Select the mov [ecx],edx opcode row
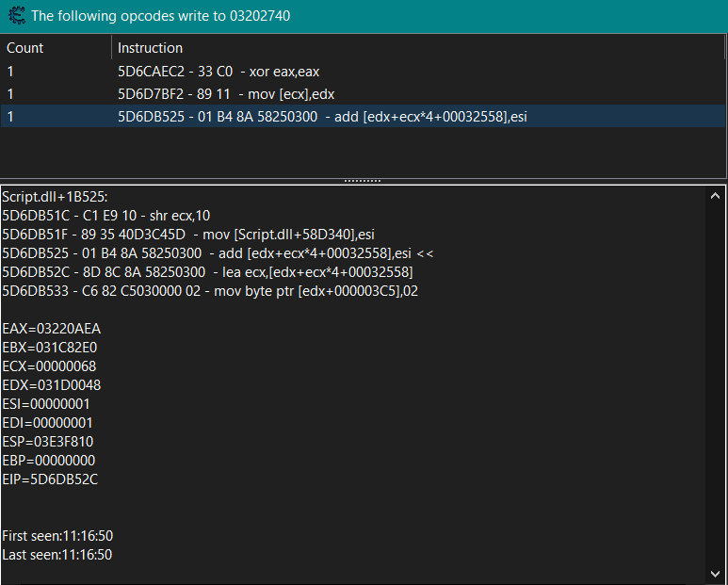Screen dimensions: 728x585 [220, 93]
